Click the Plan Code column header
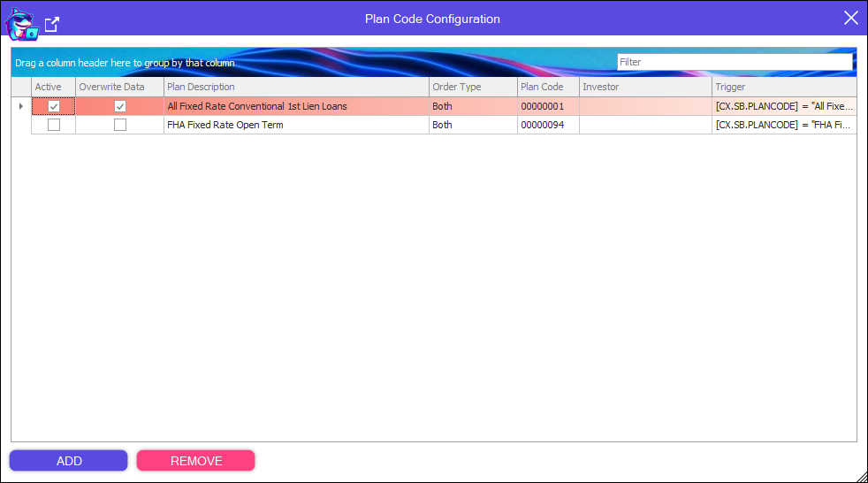868x483 pixels. click(x=547, y=88)
